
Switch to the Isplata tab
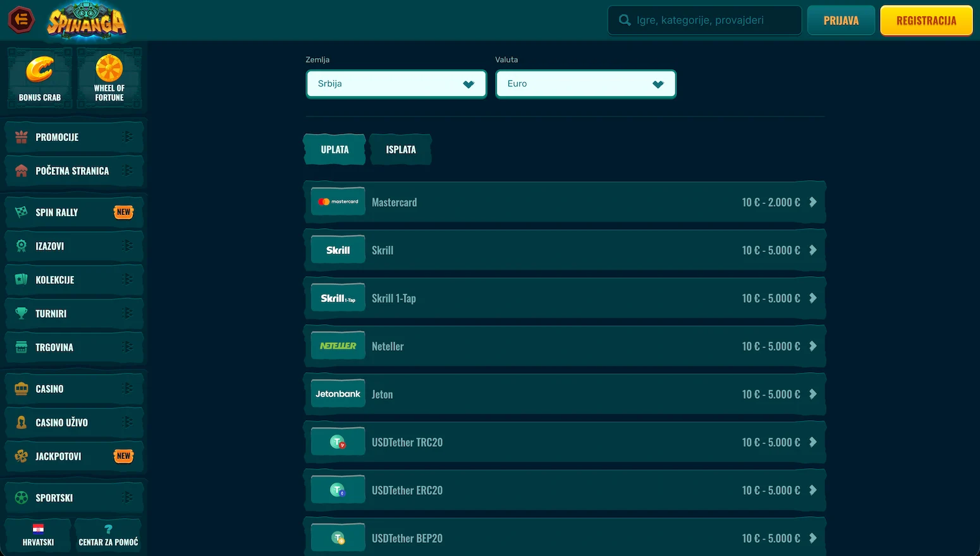(x=401, y=150)
